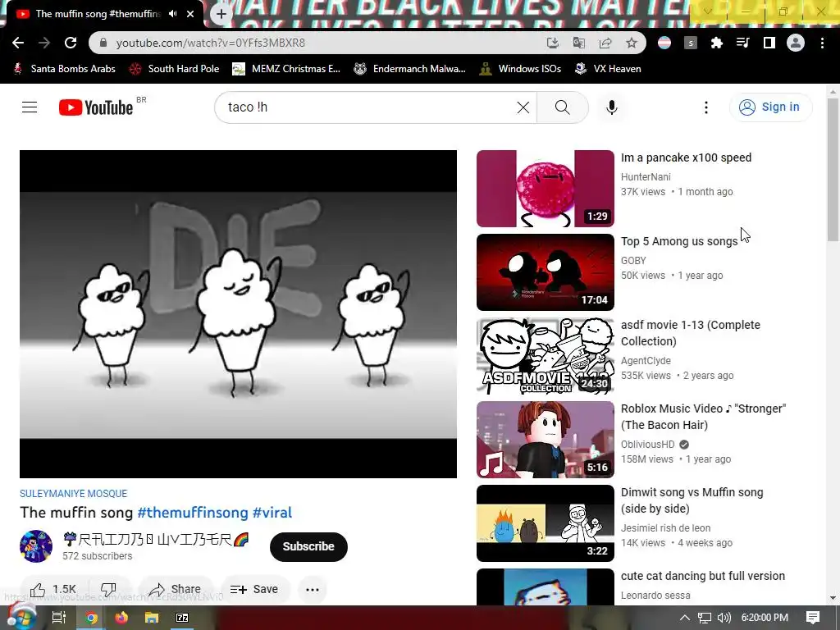Screen dimensions: 840x630
Task: Open Top 5 Among us songs thumbnail
Action: click(546, 272)
